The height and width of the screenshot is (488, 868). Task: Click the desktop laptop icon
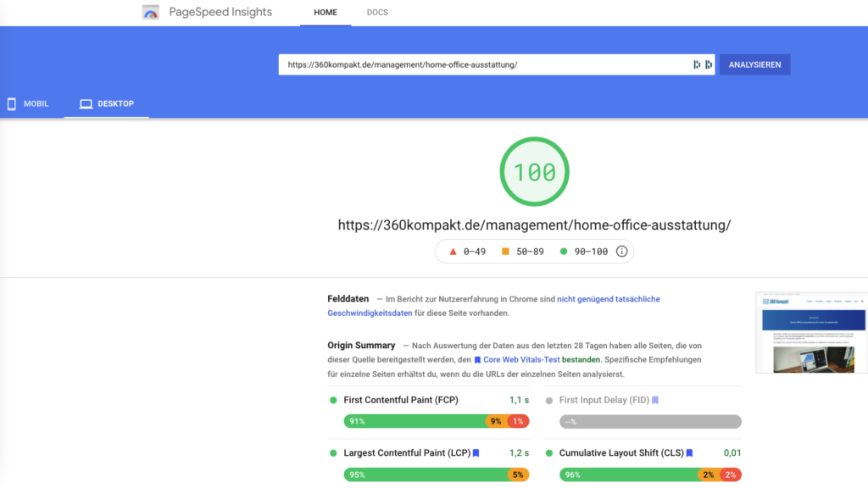coord(86,104)
